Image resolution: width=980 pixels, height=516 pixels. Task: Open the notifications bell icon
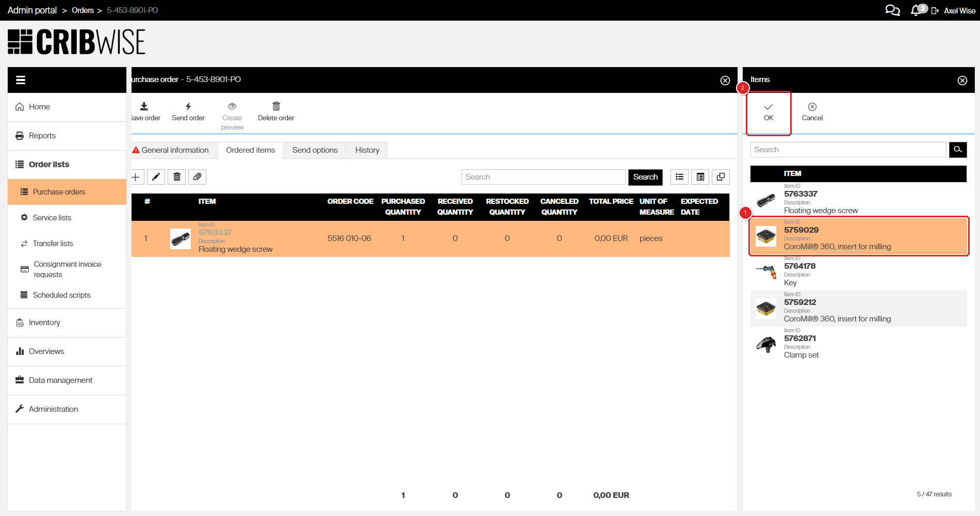click(916, 10)
